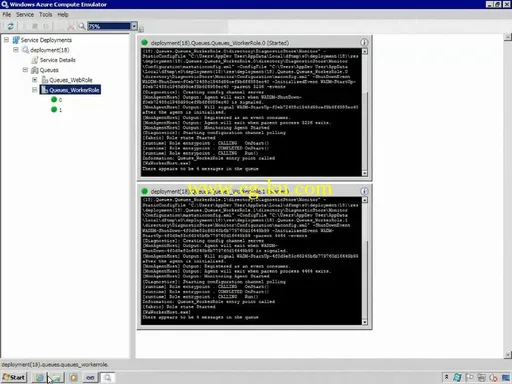
Task: Click main pane scroll up arrow
Action: (x=508, y=37)
